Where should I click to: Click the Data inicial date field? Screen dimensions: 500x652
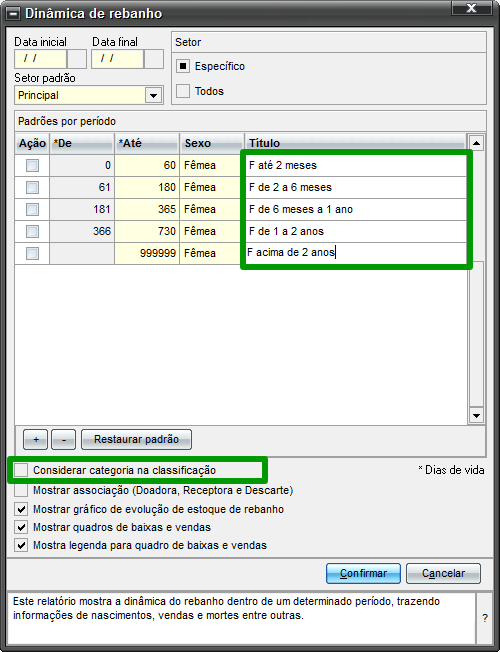click(x=40, y=59)
